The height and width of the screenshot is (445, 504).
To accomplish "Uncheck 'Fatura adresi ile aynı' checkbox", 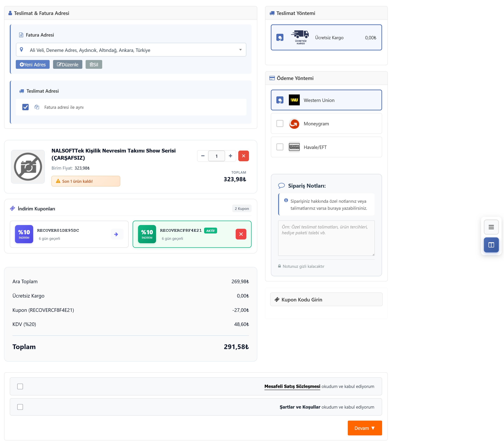I will point(25,107).
